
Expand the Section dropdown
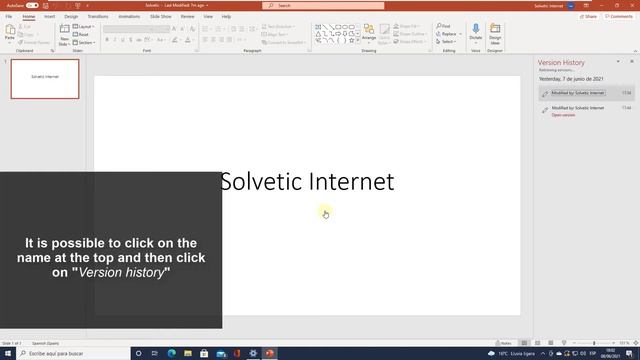[84, 42]
